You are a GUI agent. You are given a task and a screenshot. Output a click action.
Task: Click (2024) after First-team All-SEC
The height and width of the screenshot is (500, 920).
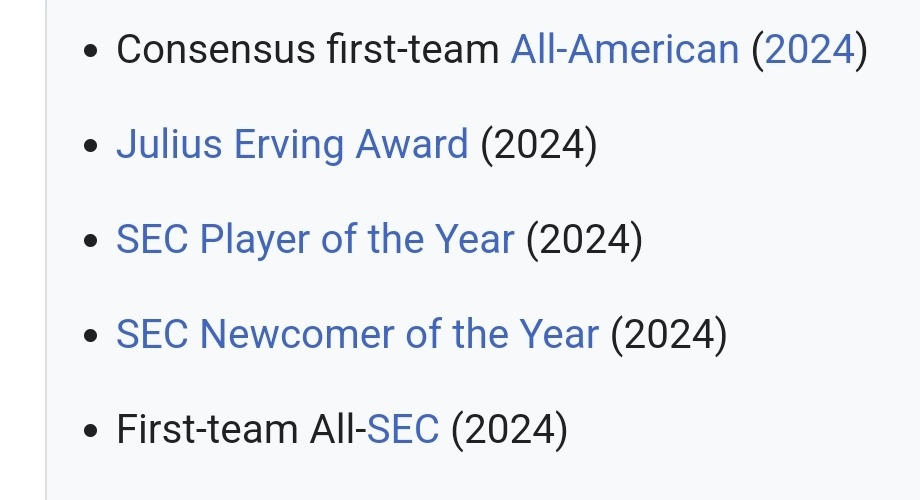(509, 429)
